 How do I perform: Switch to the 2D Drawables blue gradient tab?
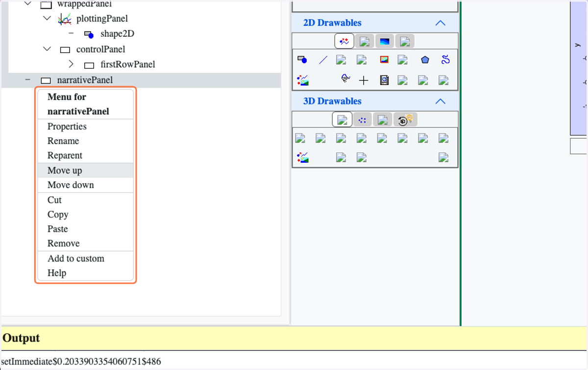[x=385, y=41]
